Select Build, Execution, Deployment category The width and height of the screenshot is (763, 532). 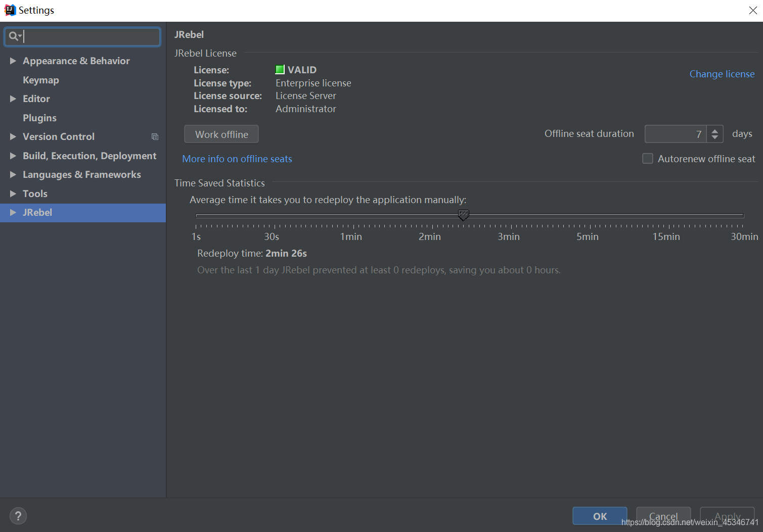[x=89, y=156]
